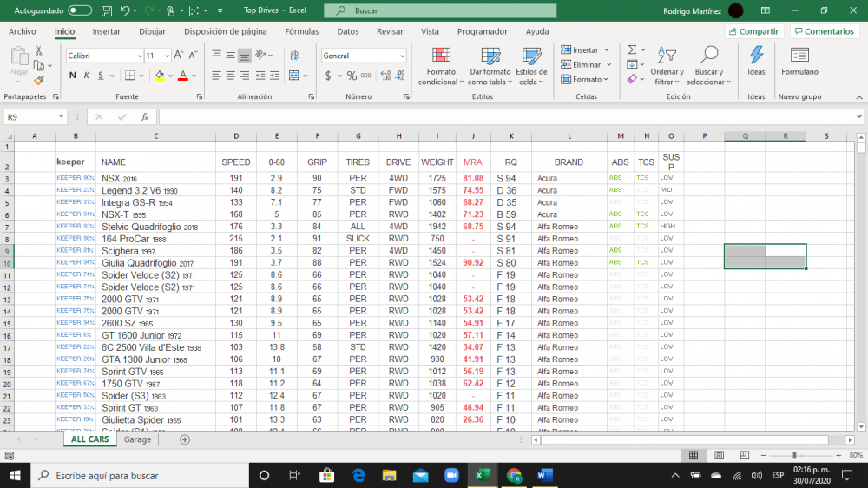Open Ordenar y filtrar menu
Screen dimensions: 868x488
pyautogui.click(x=667, y=67)
